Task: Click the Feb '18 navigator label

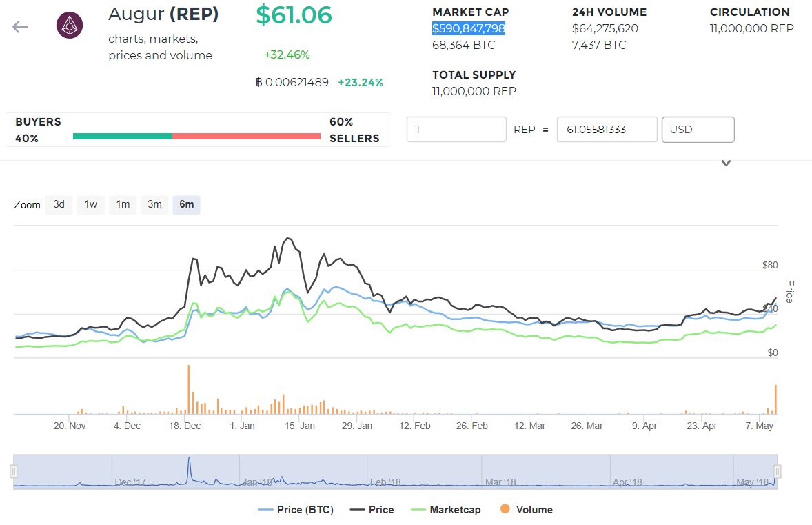Action: [x=385, y=482]
